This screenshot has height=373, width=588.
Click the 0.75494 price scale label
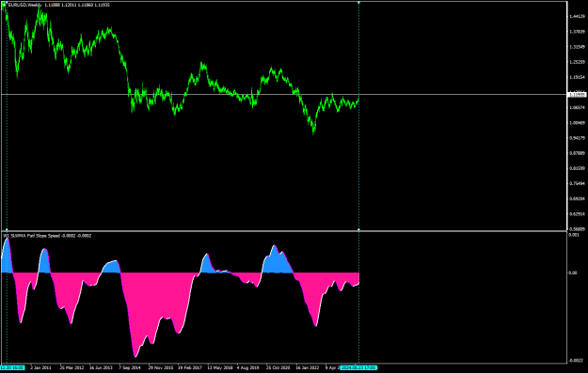[x=577, y=183]
